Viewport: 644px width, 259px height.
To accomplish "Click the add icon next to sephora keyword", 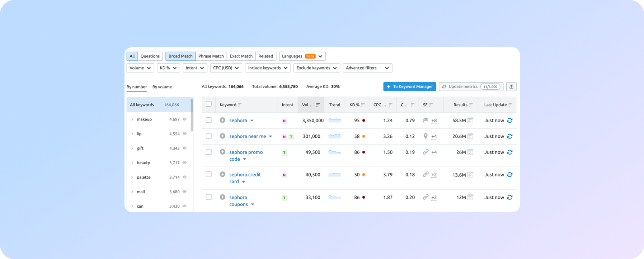I will (222, 120).
